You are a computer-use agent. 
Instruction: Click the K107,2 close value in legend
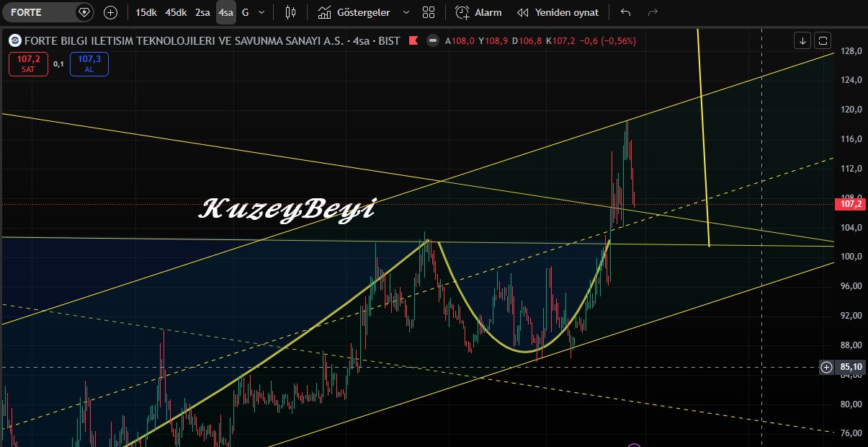point(560,41)
